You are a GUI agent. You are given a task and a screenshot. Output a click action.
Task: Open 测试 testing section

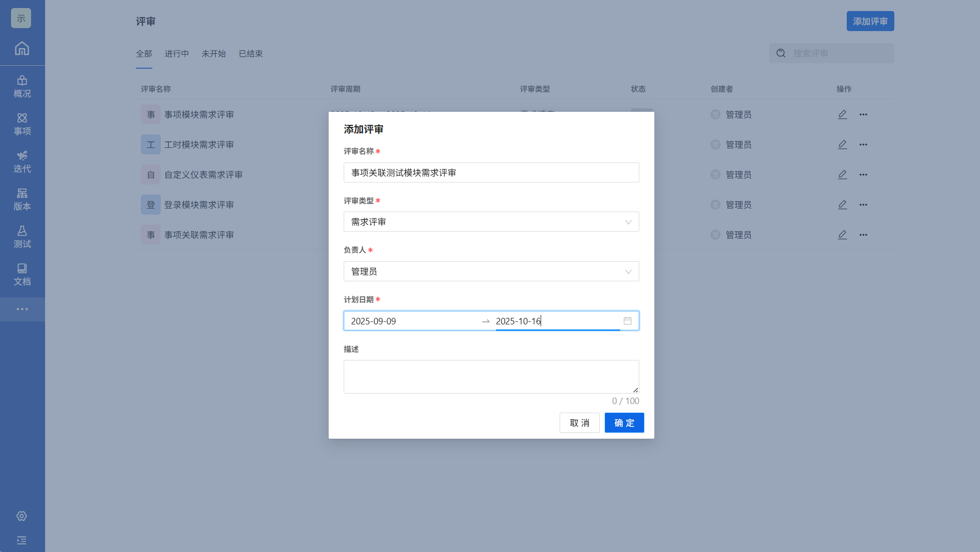[22, 237]
